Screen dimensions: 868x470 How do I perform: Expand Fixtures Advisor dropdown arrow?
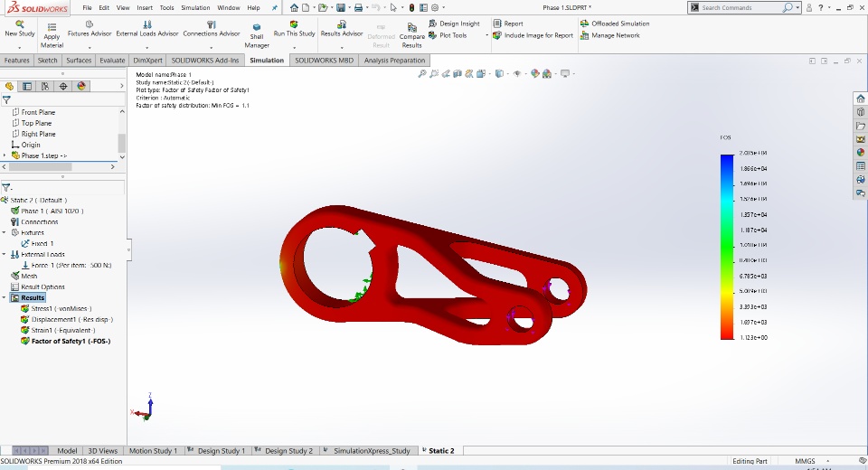(x=90, y=47)
